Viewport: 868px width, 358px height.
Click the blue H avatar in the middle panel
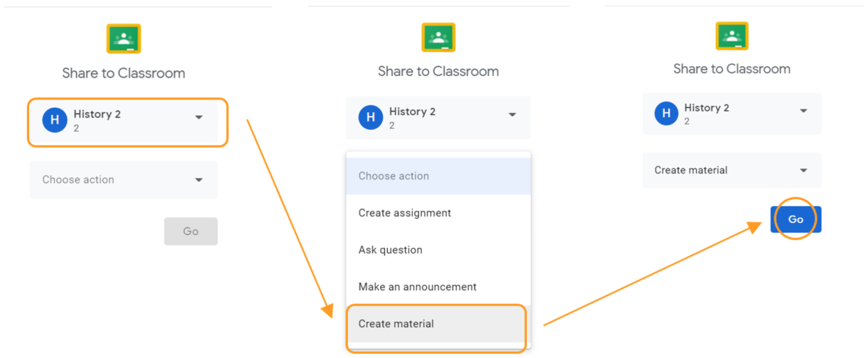tap(370, 118)
